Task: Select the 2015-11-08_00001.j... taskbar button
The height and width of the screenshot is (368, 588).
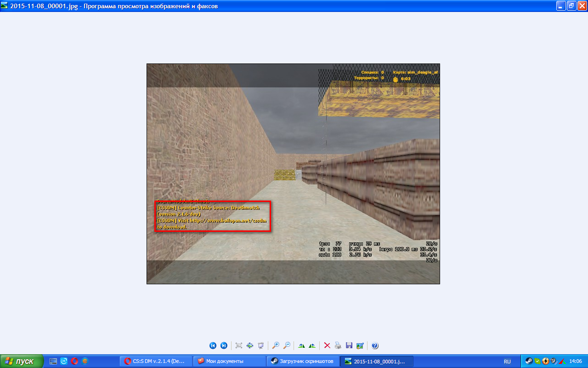Action: tap(377, 361)
